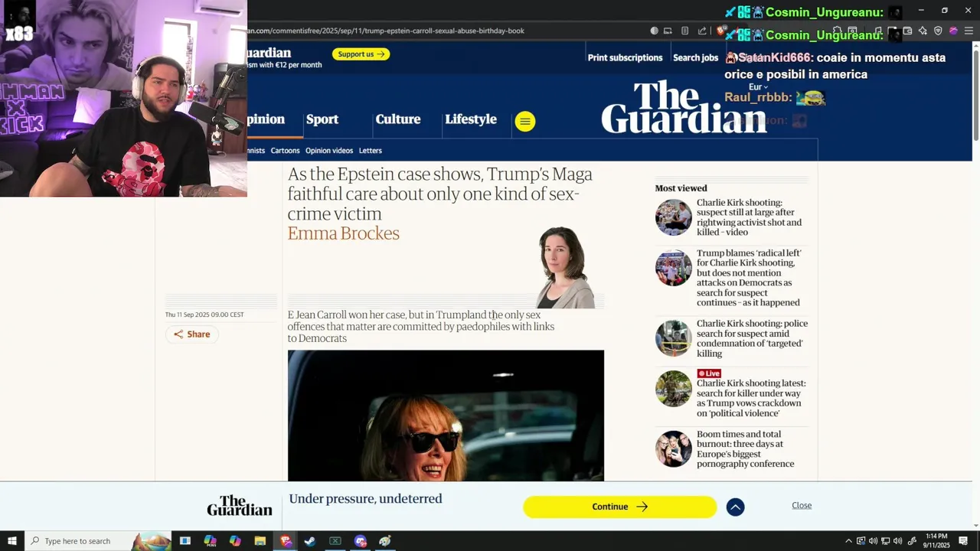Click the E Jean Carroll article image
The width and height of the screenshot is (980, 551).
tap(446, 416)
